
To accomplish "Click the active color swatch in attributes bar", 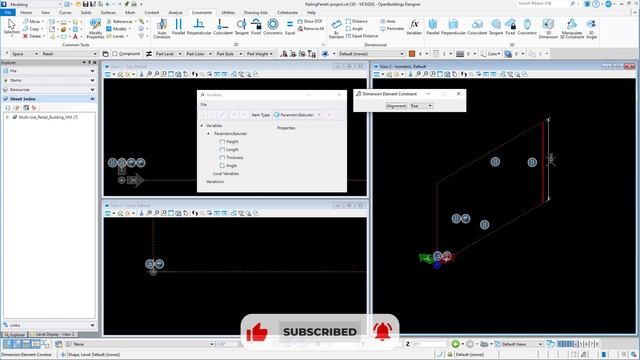I will 412,54.
